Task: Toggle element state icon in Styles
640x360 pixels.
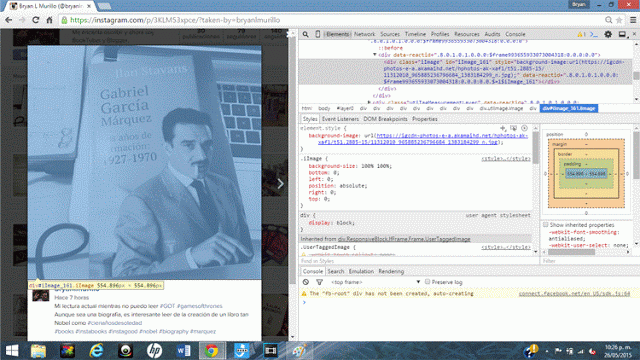Action: tap(513, 128)
